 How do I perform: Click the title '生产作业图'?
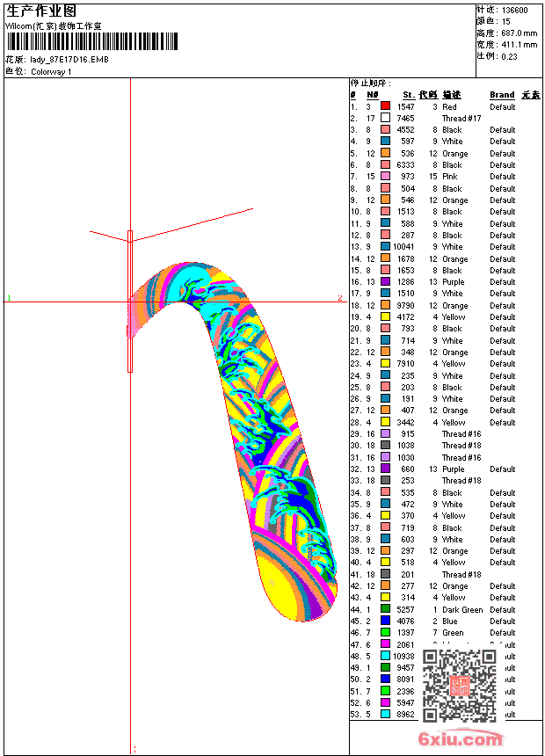coord(41,11)
